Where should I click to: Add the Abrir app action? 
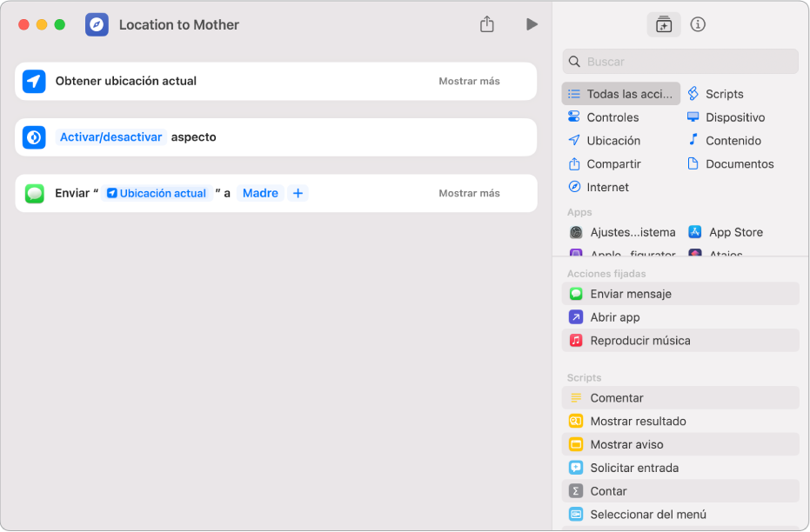[x=679, y=316]
